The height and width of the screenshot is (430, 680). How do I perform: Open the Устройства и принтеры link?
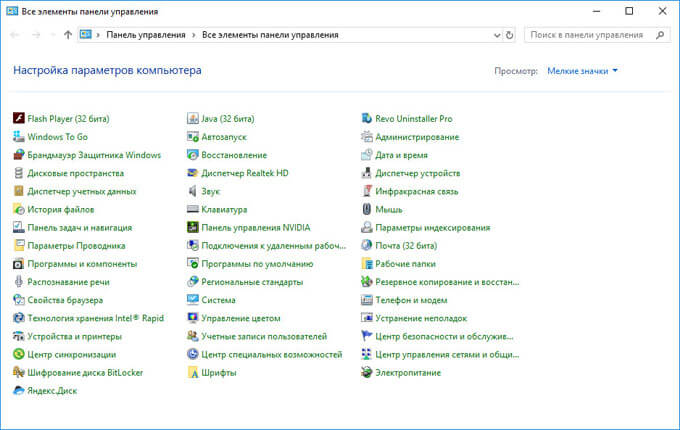point(75,336)
